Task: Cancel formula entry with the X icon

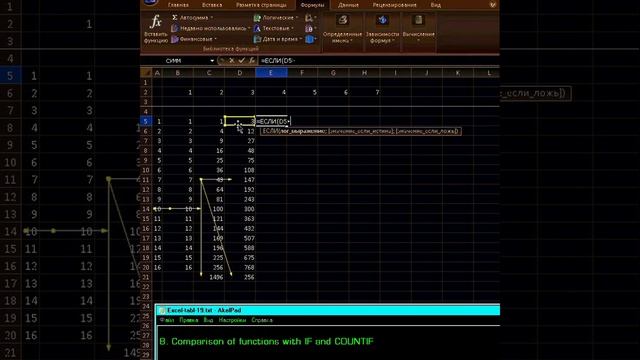Action: tap(231, 60)
